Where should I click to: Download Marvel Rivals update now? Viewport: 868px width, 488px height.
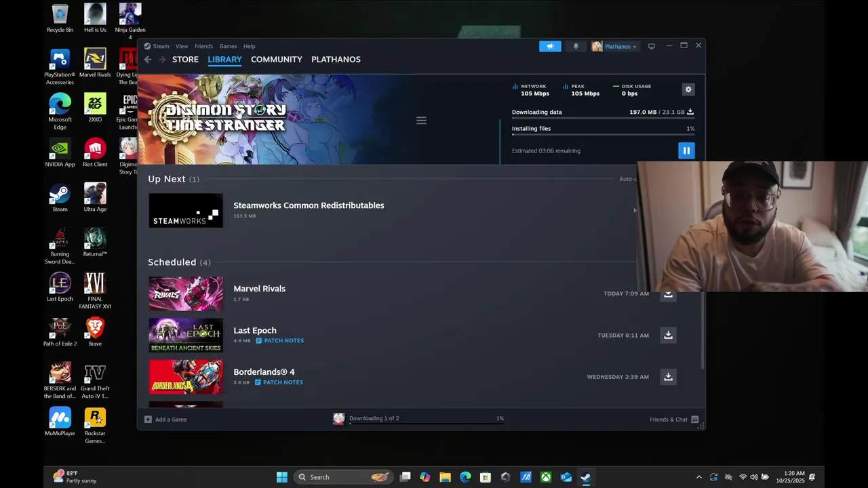coord(668,295)
